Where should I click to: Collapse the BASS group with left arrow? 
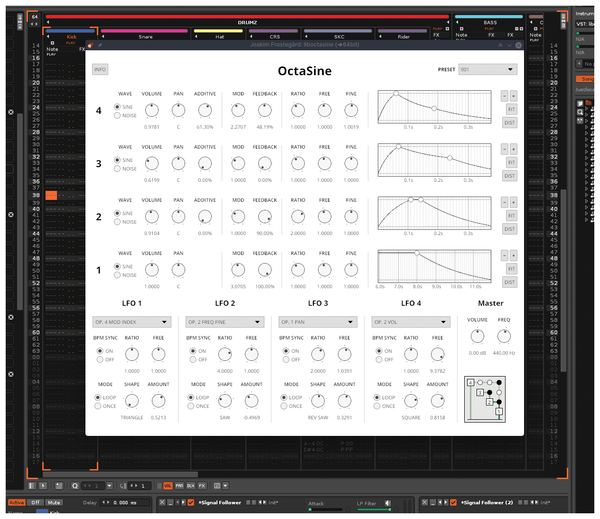point(457,23)
